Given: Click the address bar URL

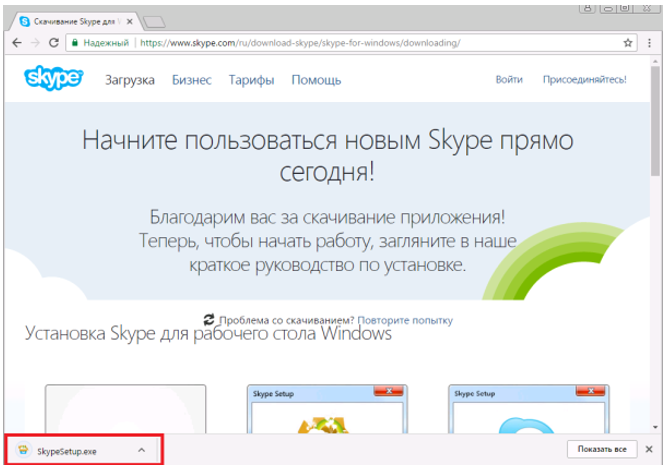Looking at the screenshot, I should [x=300, y=43].
